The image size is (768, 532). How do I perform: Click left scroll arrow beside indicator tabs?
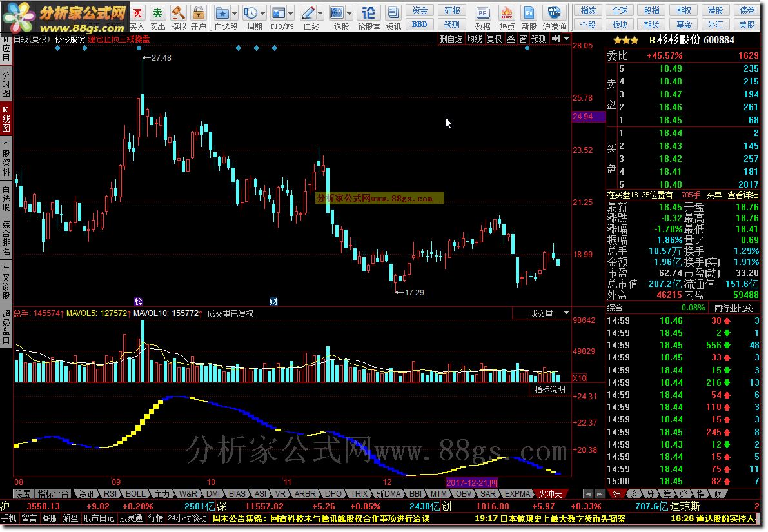coord(589,495)
